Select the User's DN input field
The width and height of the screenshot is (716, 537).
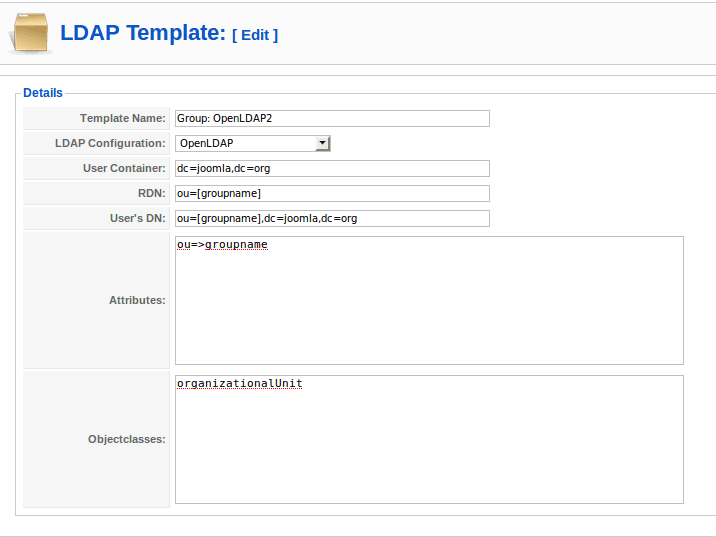332,218
